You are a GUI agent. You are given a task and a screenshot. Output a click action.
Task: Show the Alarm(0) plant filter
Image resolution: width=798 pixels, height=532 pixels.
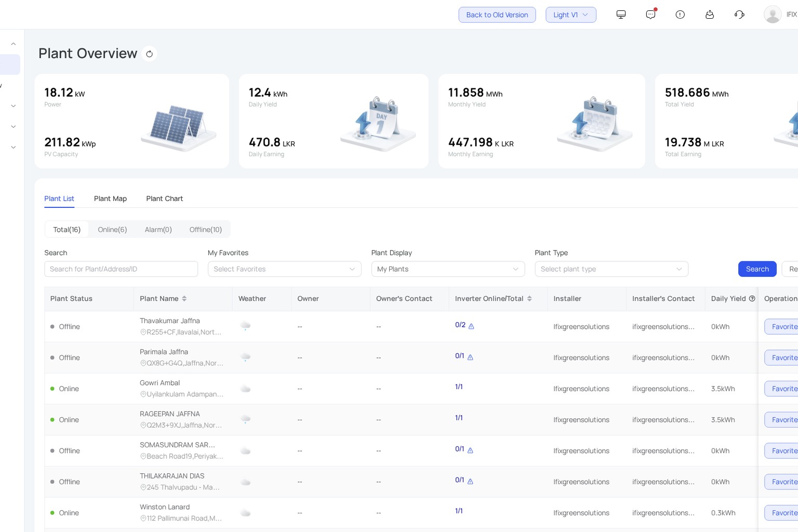tap(158, 230)
